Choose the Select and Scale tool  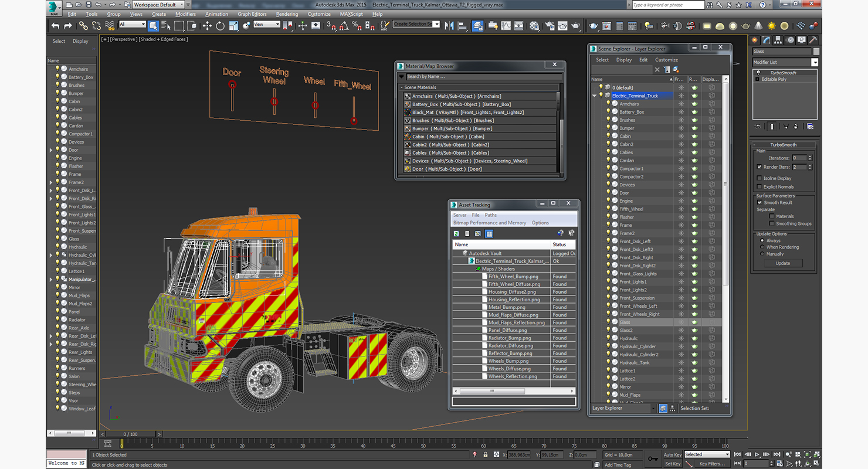coord(233,26)
